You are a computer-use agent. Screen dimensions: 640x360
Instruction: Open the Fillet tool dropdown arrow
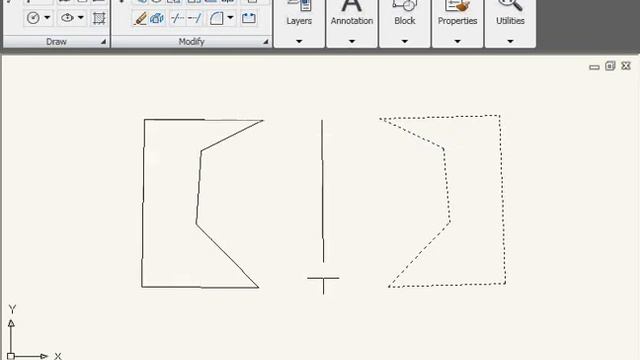click(230, 18)
